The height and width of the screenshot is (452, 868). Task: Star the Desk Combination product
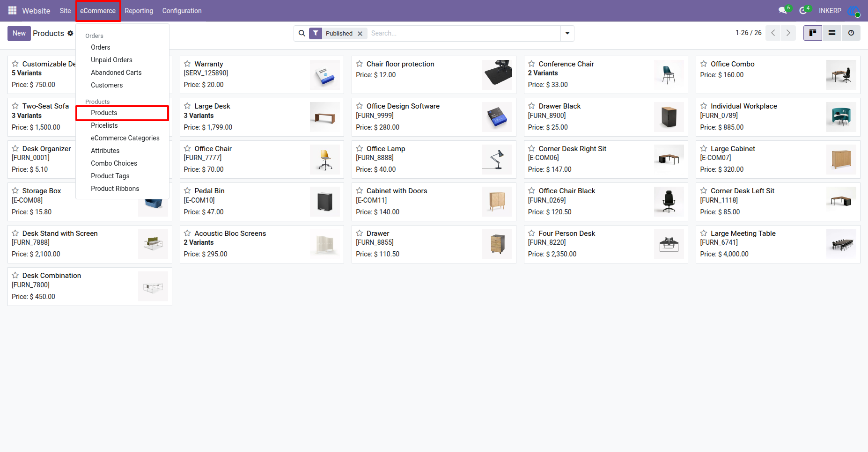[15, 275]
